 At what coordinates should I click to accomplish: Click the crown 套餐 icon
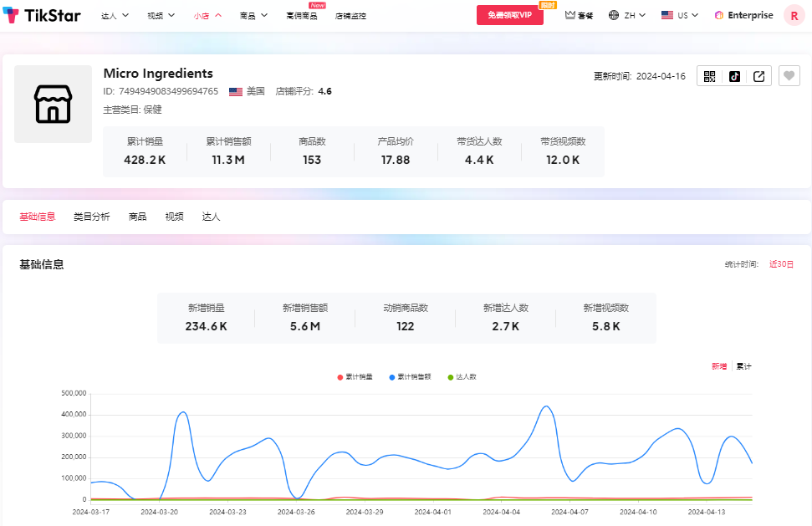570,15
